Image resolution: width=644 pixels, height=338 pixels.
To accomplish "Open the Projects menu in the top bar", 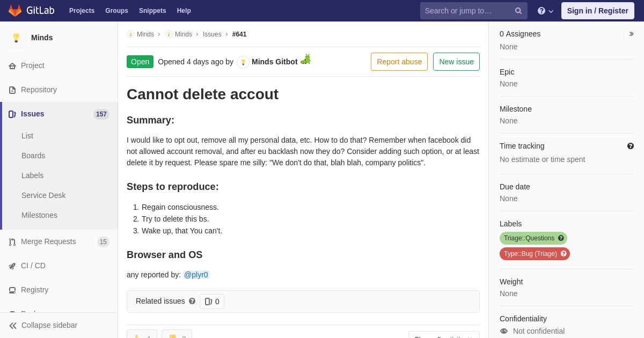I will point(82,11).
